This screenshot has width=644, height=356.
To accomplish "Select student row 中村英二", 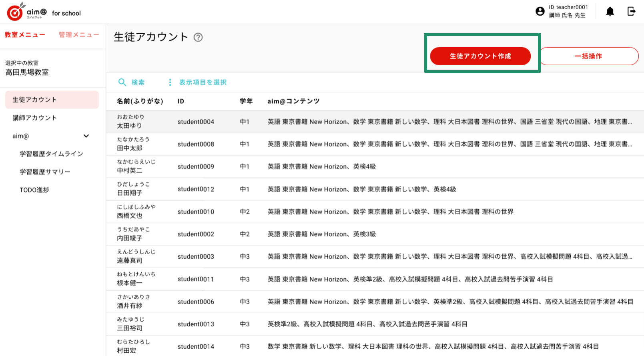I will [x=375, y=167].
